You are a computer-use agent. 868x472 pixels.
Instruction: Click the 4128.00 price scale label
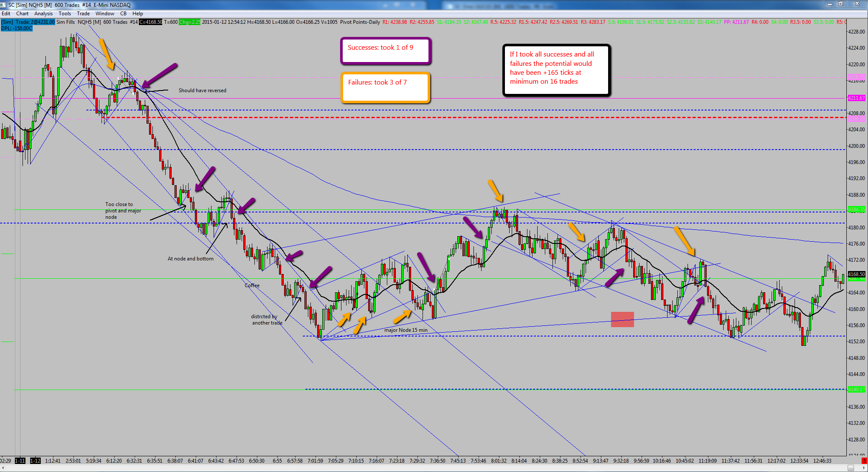coord(857,440)
